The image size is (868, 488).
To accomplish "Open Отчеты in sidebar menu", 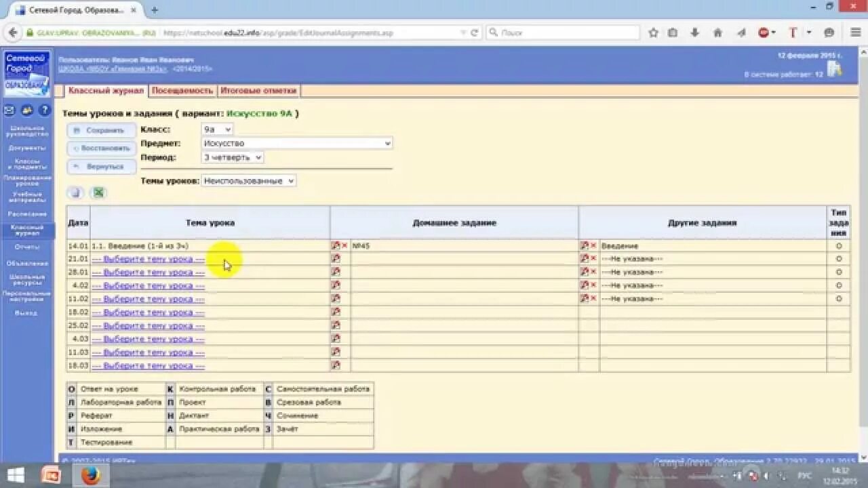I will tap(27, 247).
